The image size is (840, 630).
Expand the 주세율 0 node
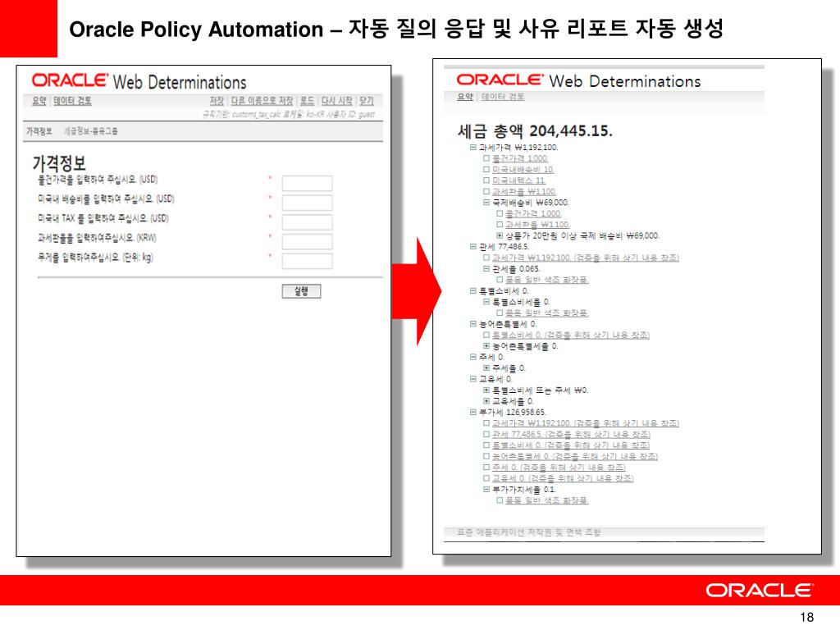pyautogui.click(x=486, y=368)
